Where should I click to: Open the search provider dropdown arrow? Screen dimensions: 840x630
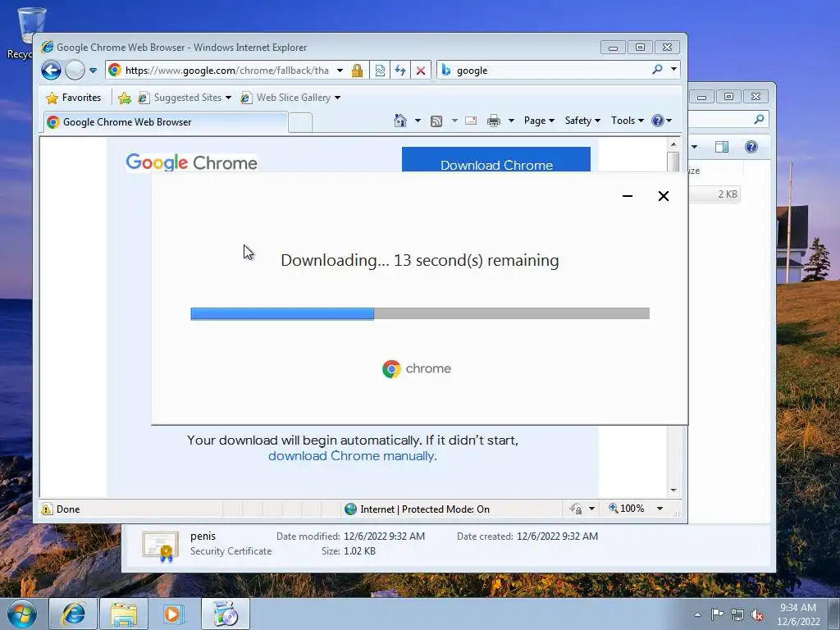673,69
